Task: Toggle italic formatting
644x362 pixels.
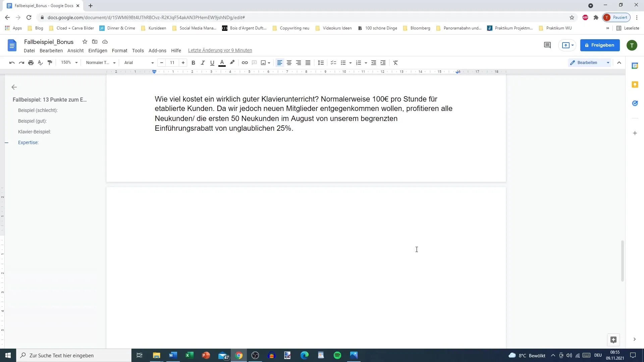Action: [203, 63]
